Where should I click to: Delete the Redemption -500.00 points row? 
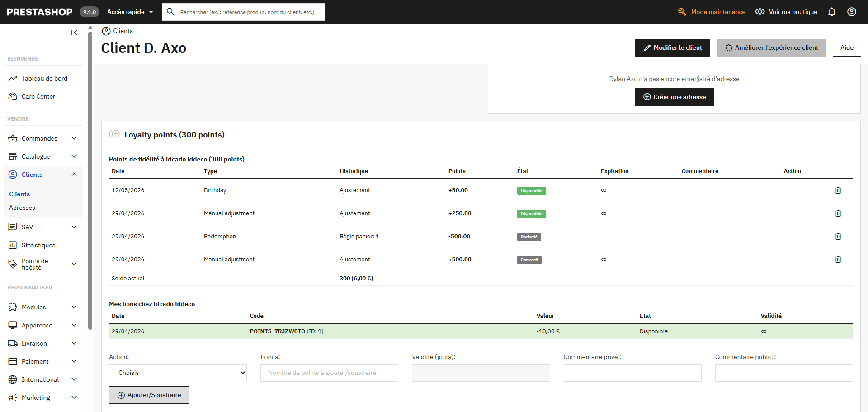(x=838, y=237)
